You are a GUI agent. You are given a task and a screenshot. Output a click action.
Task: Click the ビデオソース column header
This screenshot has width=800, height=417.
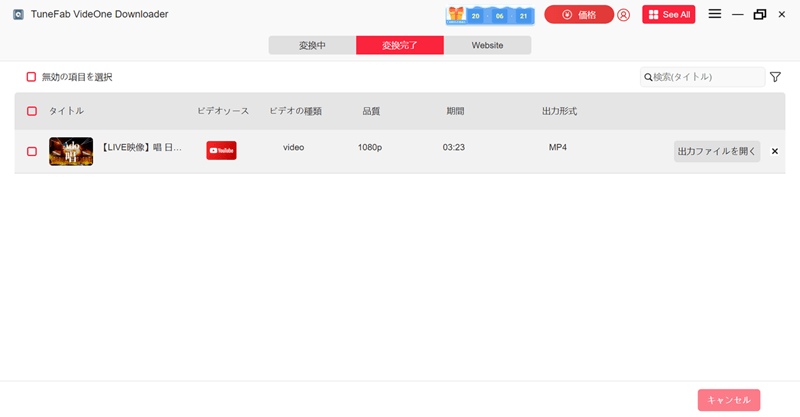pyautogui.click(x=223, y=111)
